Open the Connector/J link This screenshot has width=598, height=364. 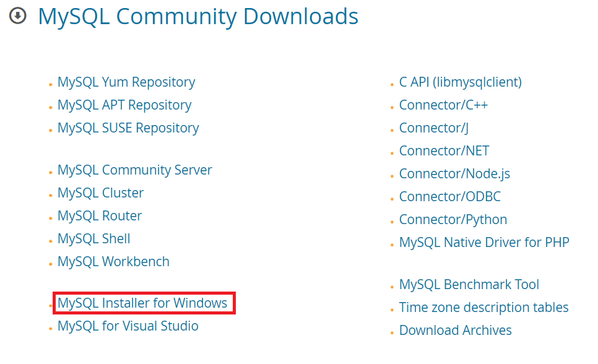pos(434,128)
